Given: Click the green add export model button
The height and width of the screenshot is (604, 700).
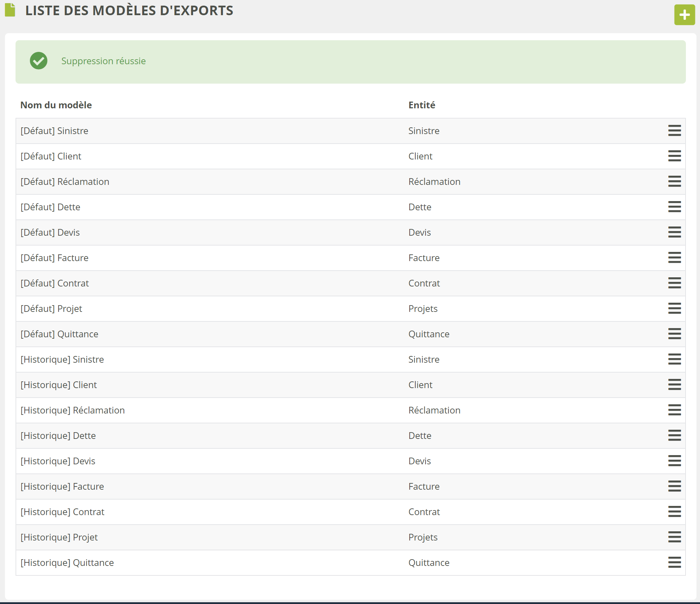Looking at the screenshot, I should point(684,15).
